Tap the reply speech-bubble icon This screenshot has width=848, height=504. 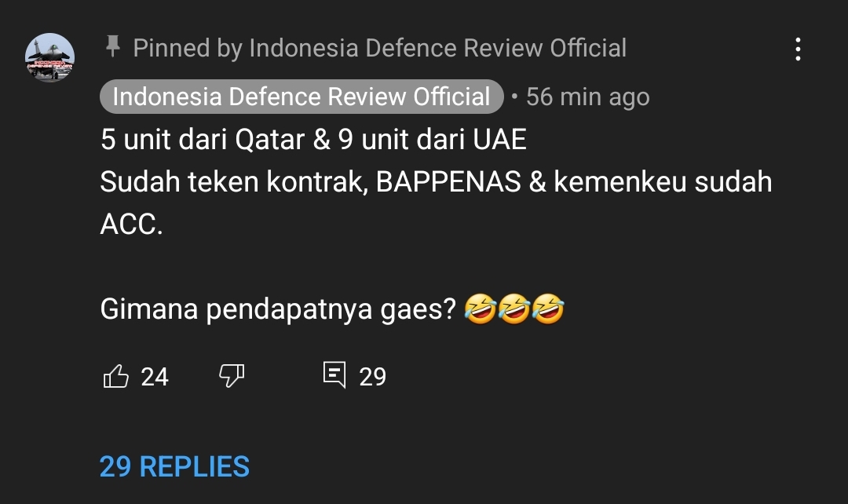[334, 374]
